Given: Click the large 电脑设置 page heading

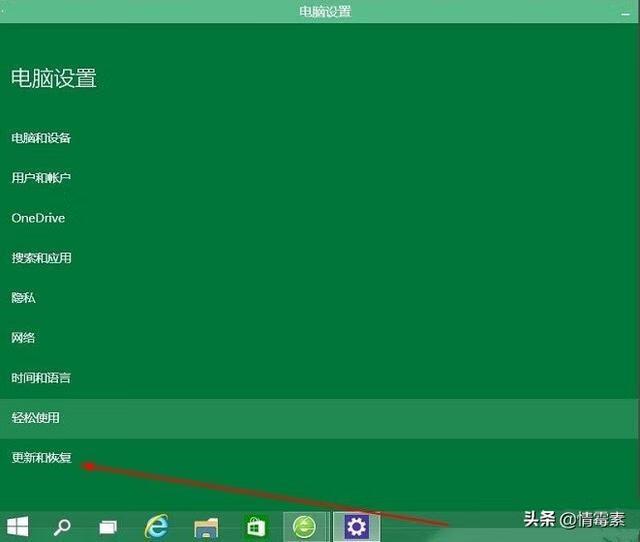Looking at the screenshot, I should tap(54, 78).
